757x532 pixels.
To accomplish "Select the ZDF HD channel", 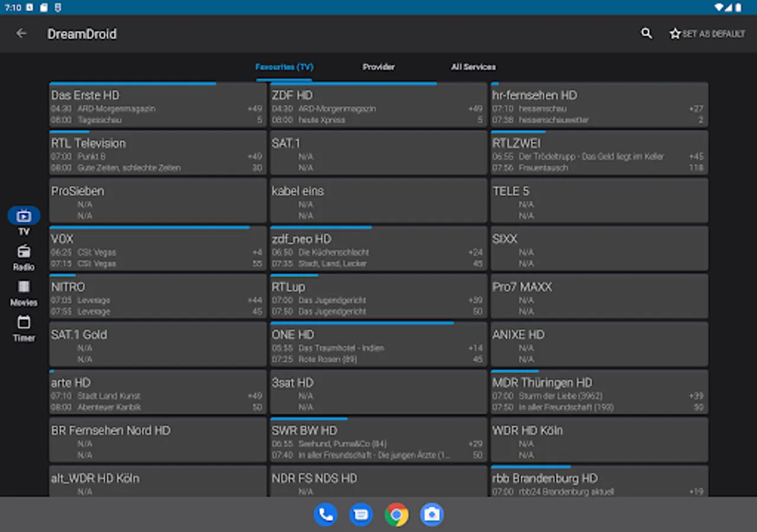I will point(378,105).
